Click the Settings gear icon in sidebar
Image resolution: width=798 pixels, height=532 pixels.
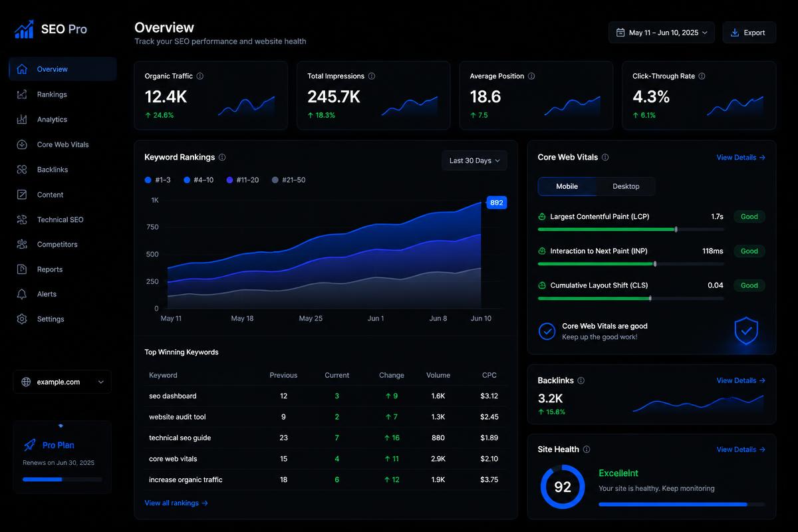pyautogui.click(x=22, y=319)
